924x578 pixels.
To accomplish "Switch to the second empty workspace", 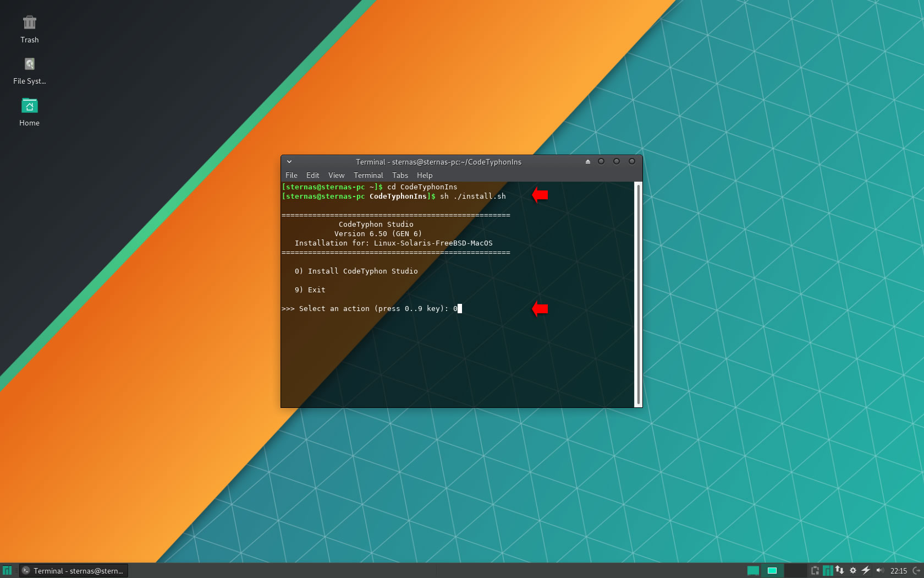I will tap(795, 571).
